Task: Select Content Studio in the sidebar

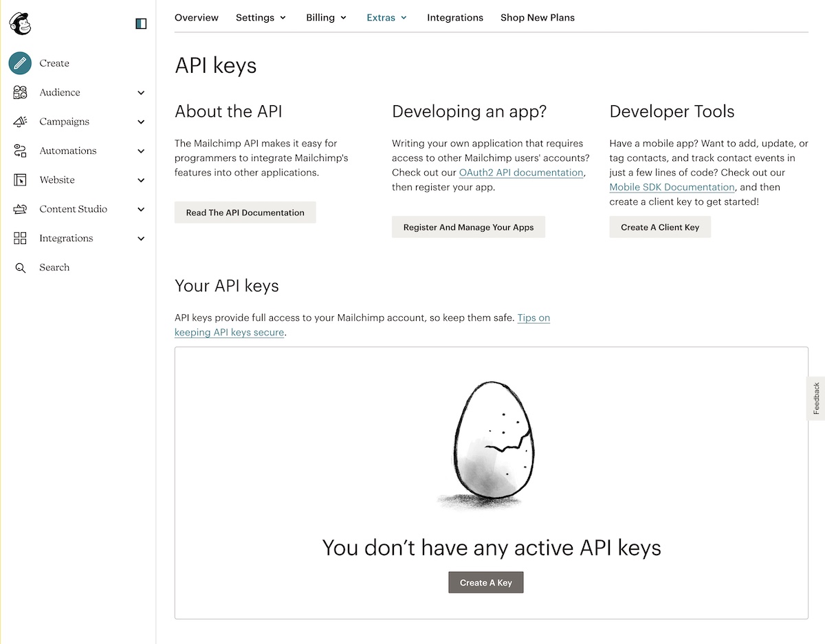Action: (x=74, y=209)
